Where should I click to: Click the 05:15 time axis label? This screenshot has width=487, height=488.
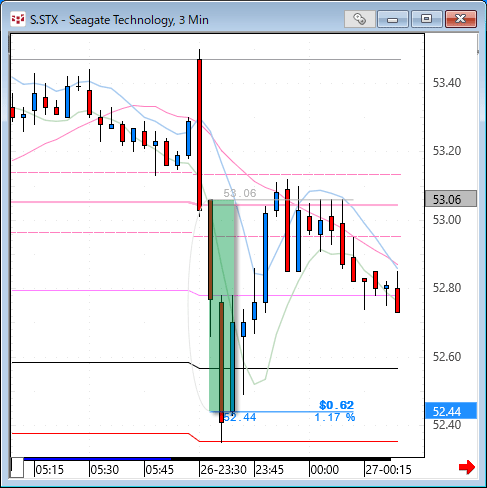tap(49, 470)
